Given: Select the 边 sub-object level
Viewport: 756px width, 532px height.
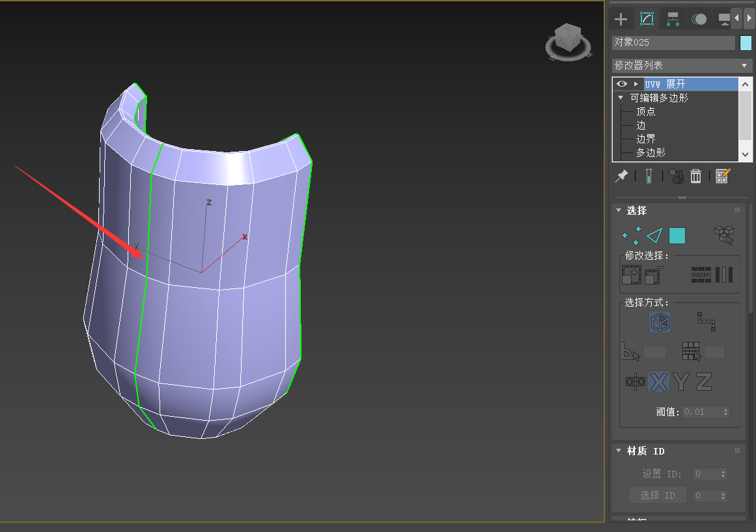Looking at the screenshot, I should 641,126.
